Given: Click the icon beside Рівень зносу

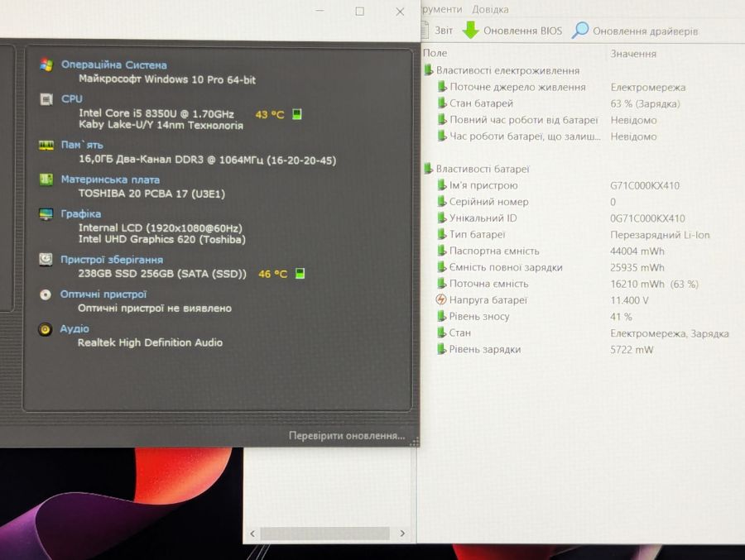Looking at the screenshot, I should click(441, 316).
